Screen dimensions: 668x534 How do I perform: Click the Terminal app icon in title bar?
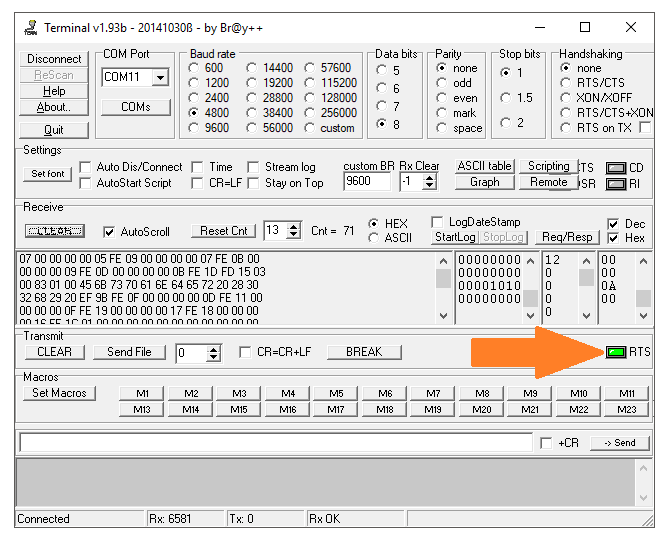pyautogui.click(x=31, y=28)
